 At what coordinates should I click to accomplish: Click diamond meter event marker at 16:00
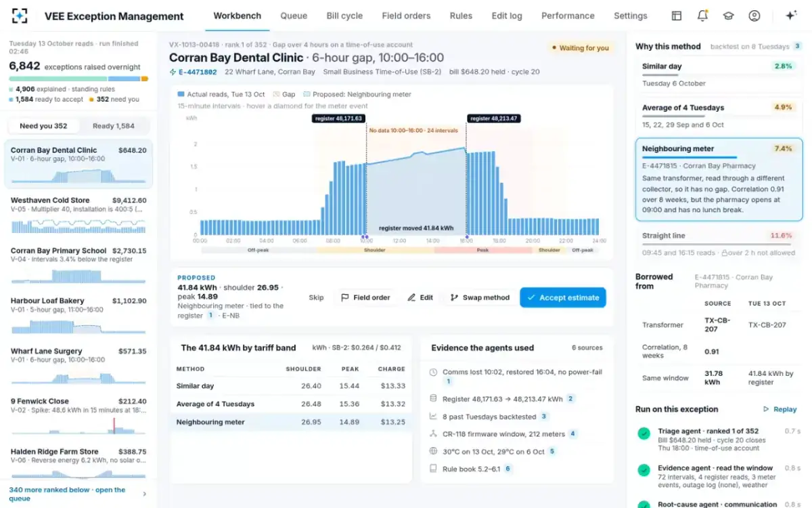466,237
